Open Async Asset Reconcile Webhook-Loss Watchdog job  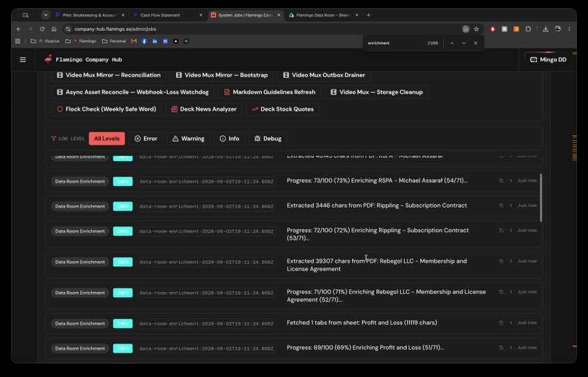133,92
